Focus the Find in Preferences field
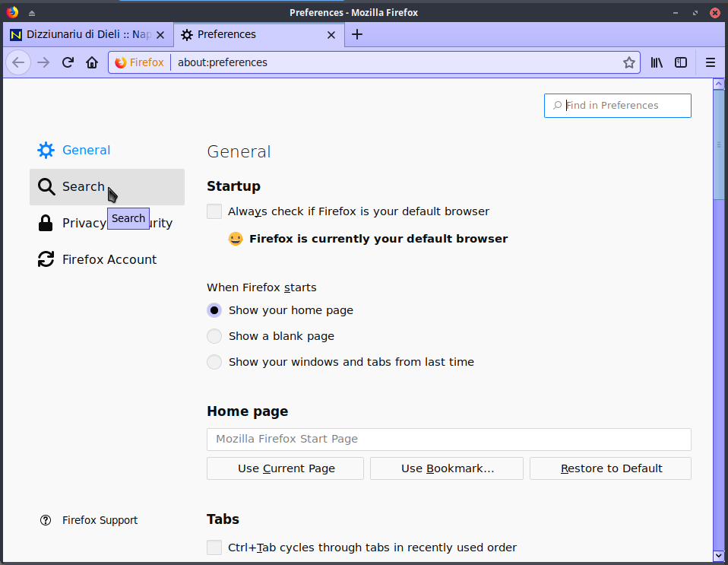The image size is (728, 565). [x=618, y=106]
